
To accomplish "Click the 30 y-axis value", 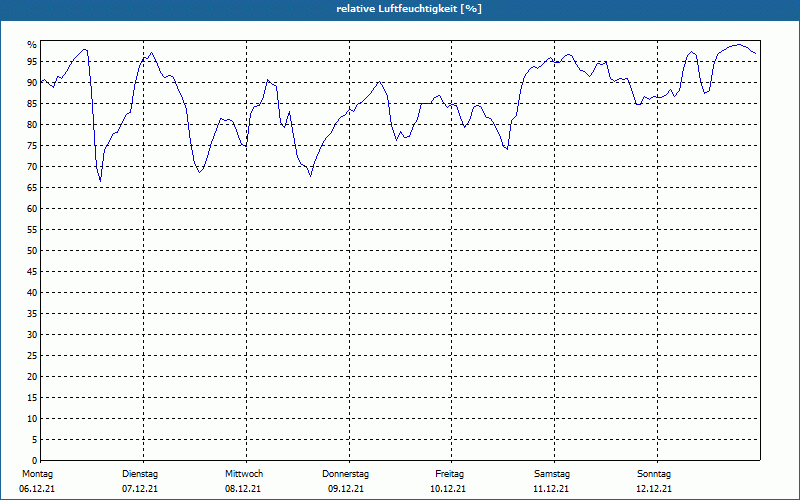I will pyautogui.click(x=32, y=335).
